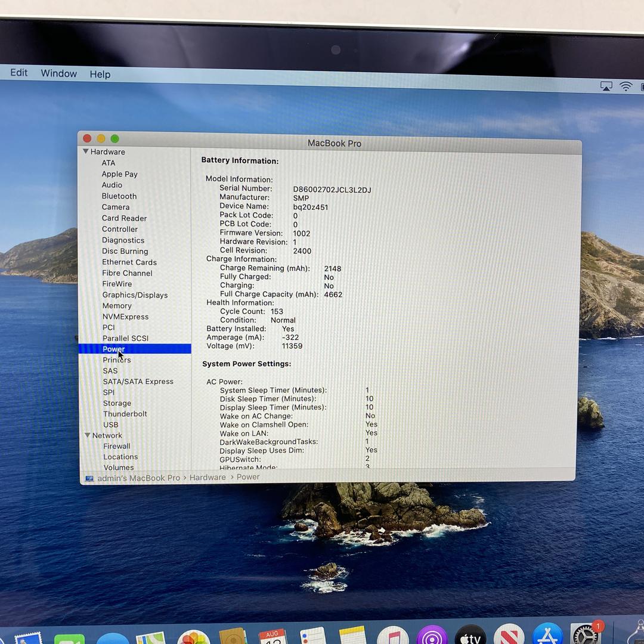Select SPI in the sidebar
Image resolution: width=644 pixels, height=644 pixels.
pos(109,392)
